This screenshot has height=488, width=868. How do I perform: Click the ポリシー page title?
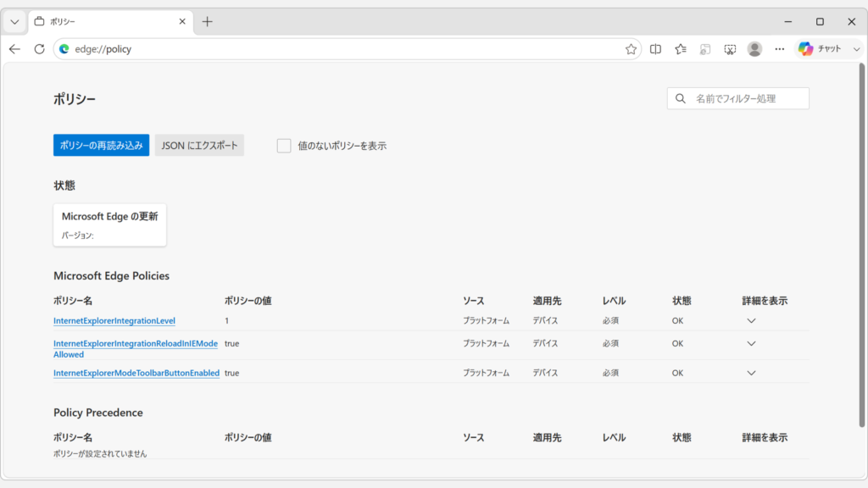pos(75,99)
